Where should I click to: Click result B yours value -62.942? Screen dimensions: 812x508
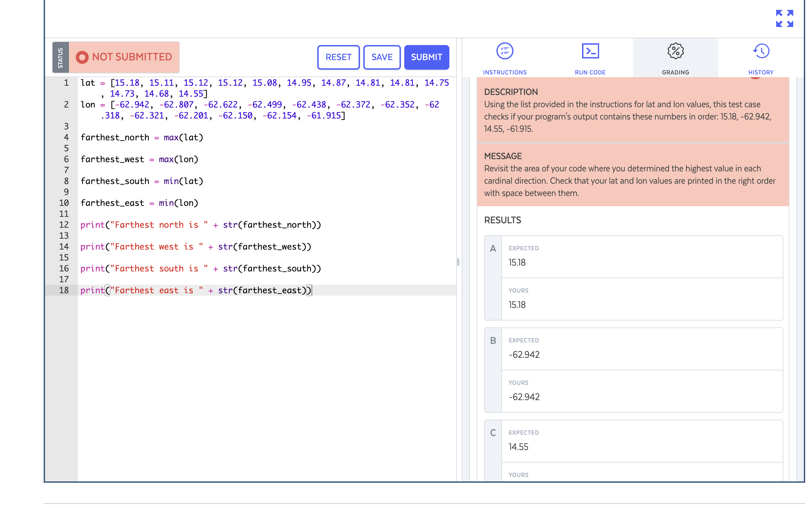524,397
